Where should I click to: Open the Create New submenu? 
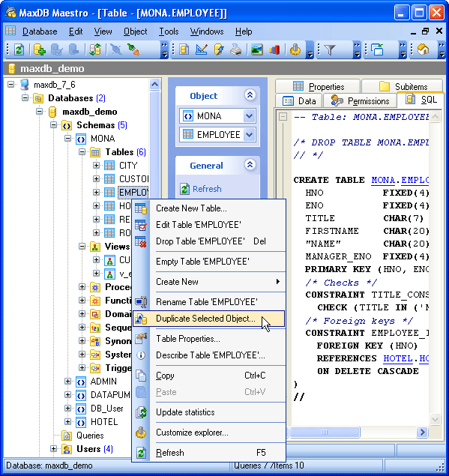click(208, 282)
